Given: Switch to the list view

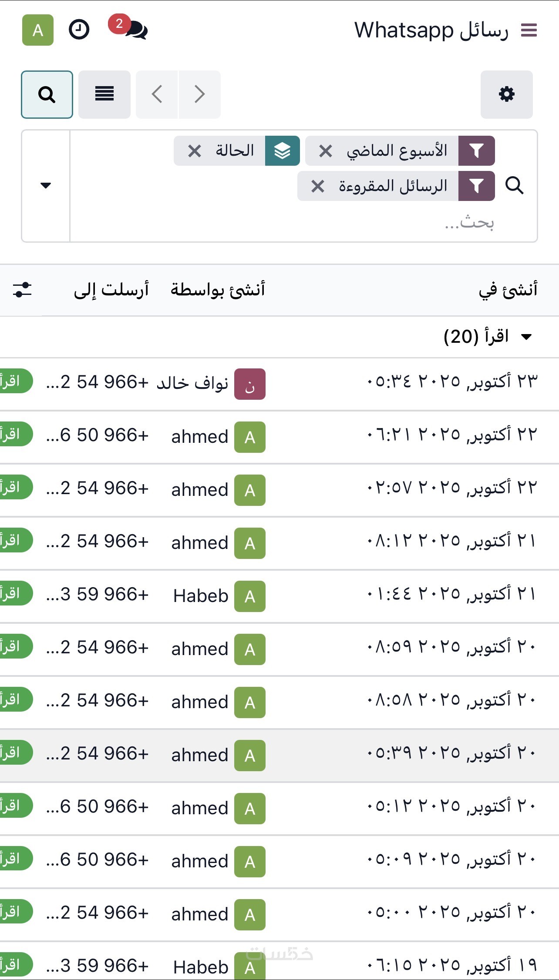Looking at the screenshot, I should click(104, 94).
